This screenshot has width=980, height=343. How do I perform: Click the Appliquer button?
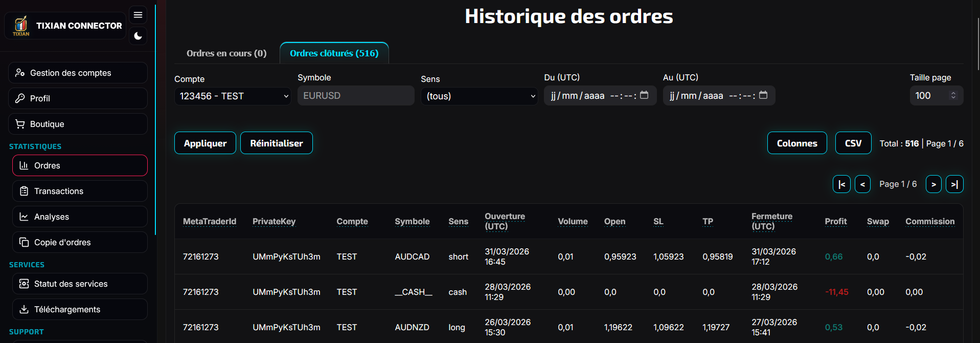(205, 143)
